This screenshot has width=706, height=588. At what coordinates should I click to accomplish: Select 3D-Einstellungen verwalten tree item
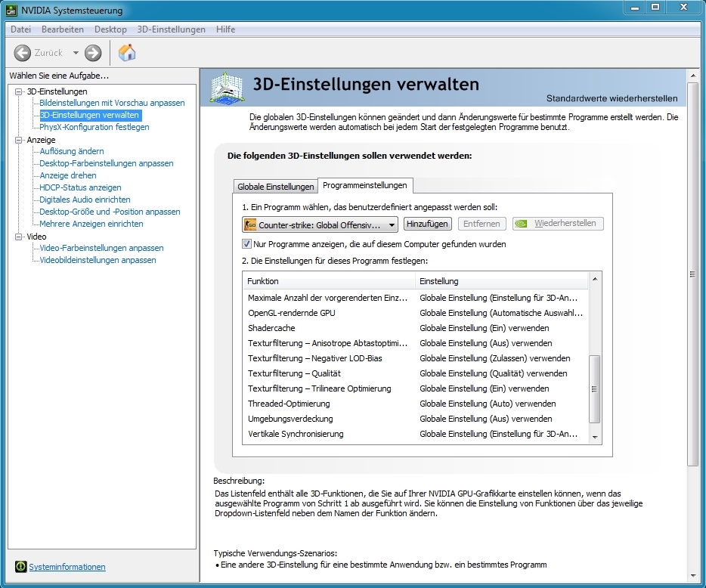point(90,115)
